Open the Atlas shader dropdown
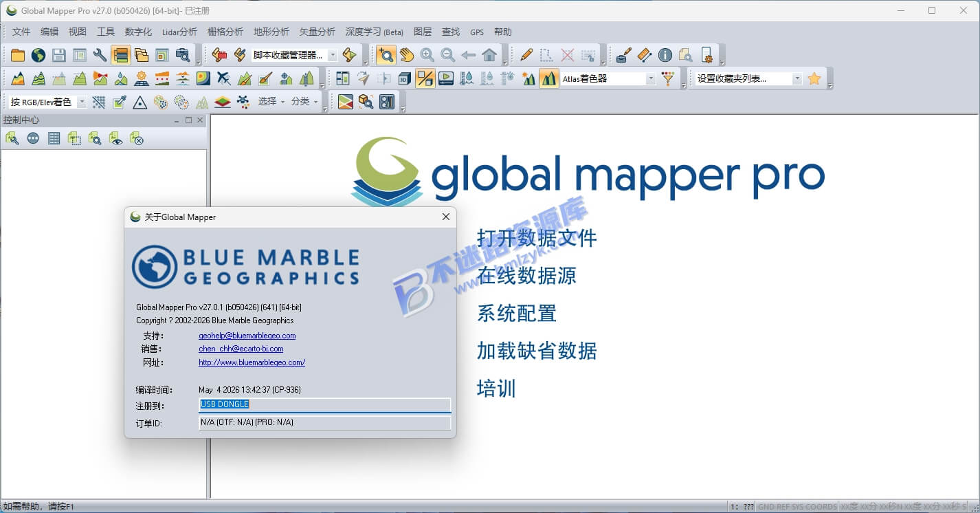The image size is (980, 513). 651,78
